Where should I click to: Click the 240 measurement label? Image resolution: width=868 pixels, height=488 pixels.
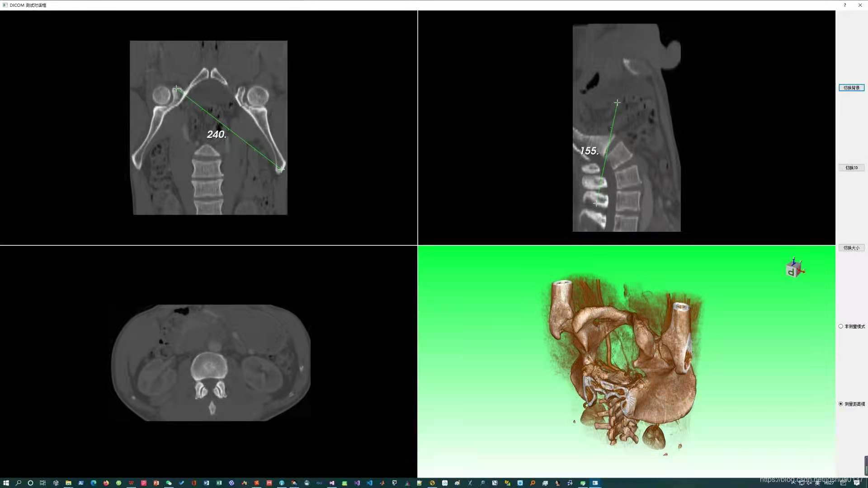point(217,134)
